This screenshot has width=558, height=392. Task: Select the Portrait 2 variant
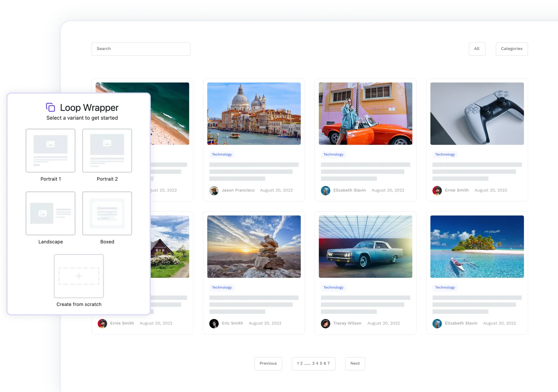[x=107, y=150]
